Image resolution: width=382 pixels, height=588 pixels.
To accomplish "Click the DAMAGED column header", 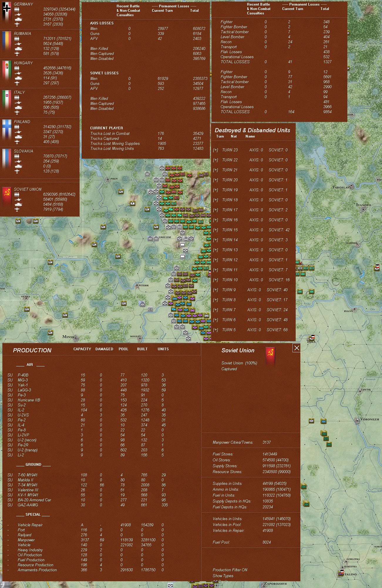I will pos(104,349).
